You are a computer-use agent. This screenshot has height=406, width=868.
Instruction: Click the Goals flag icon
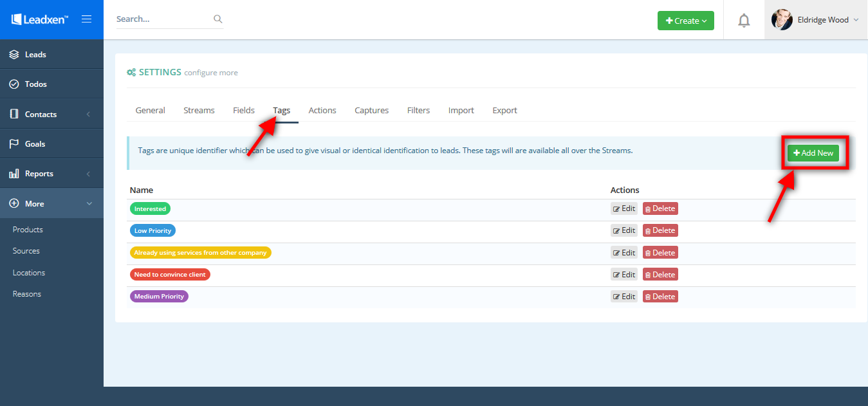click(14, 144)
